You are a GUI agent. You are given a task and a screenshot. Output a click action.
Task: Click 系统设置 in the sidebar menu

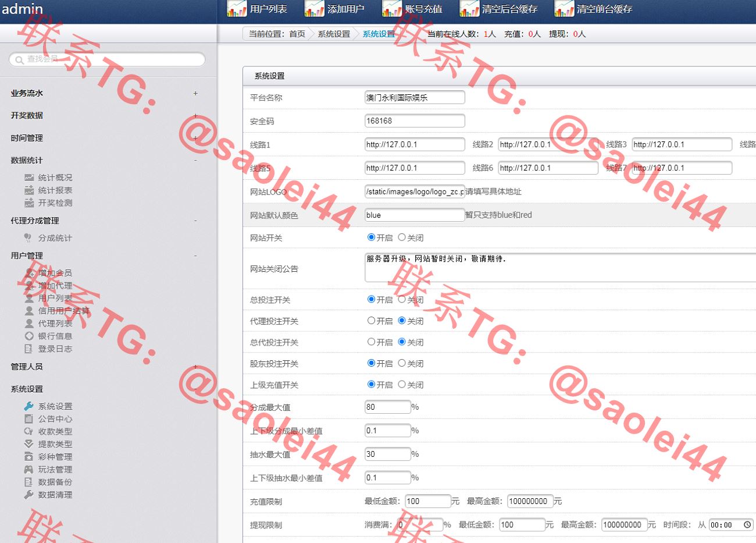click(55, 406)
